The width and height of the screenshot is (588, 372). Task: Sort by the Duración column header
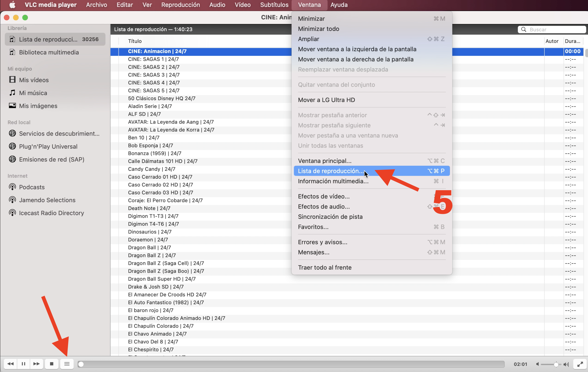coord(572,41)
